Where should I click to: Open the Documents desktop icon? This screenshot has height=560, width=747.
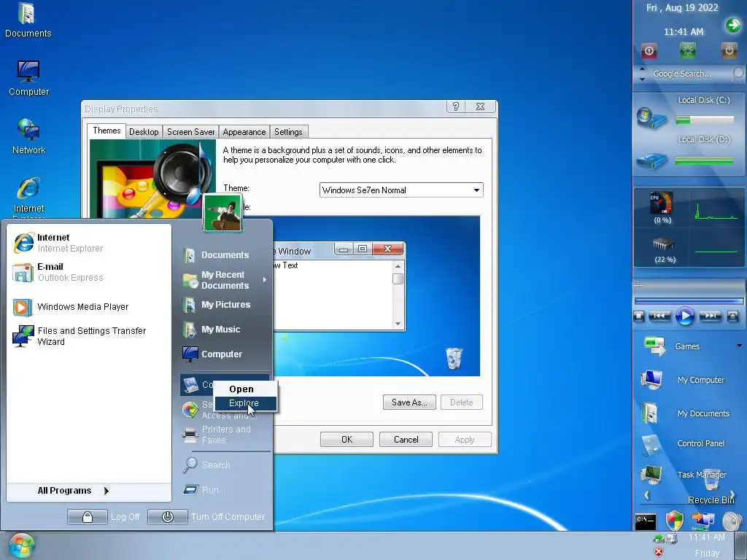coord(28,20)
